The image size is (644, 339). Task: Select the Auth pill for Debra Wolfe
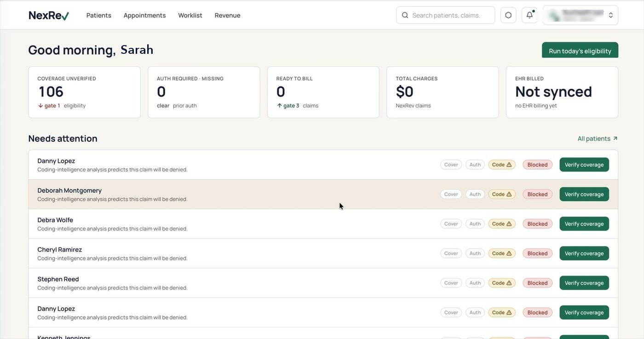coord(475,224)
